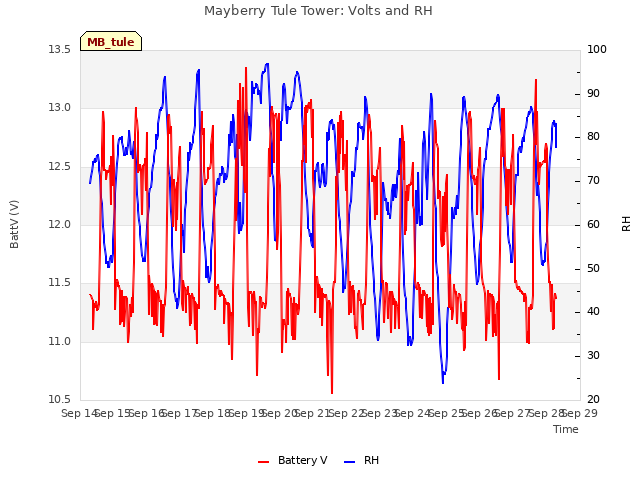Click the 20 right axis tick label
This screenshot has width=640, height=480.
(x=593, y=399)
